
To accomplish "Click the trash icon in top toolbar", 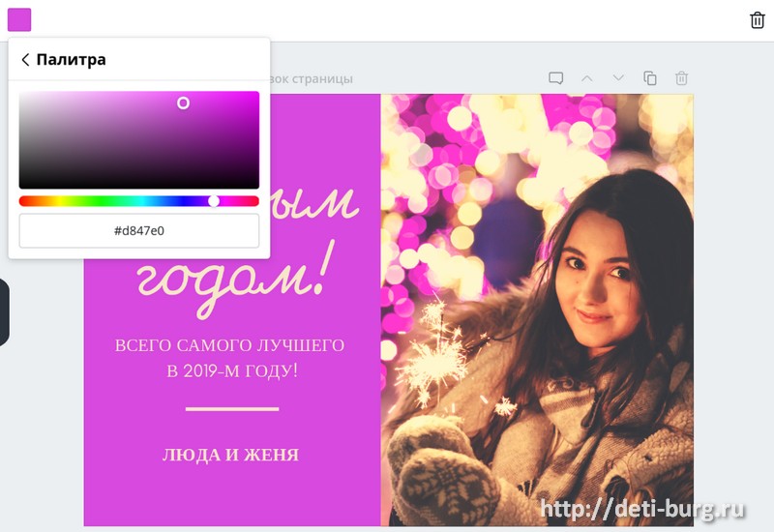I will pos(758,20).
